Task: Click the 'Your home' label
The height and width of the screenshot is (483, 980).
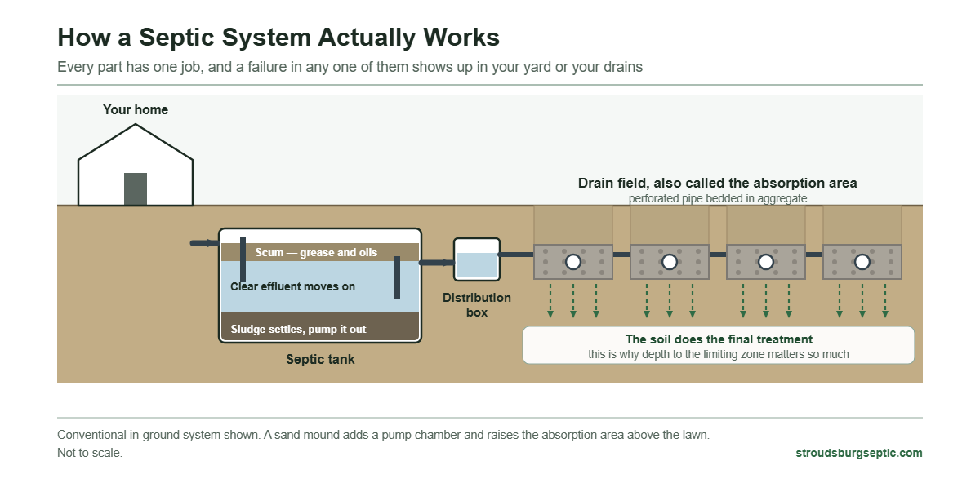Action: click(x=136, y=109)
